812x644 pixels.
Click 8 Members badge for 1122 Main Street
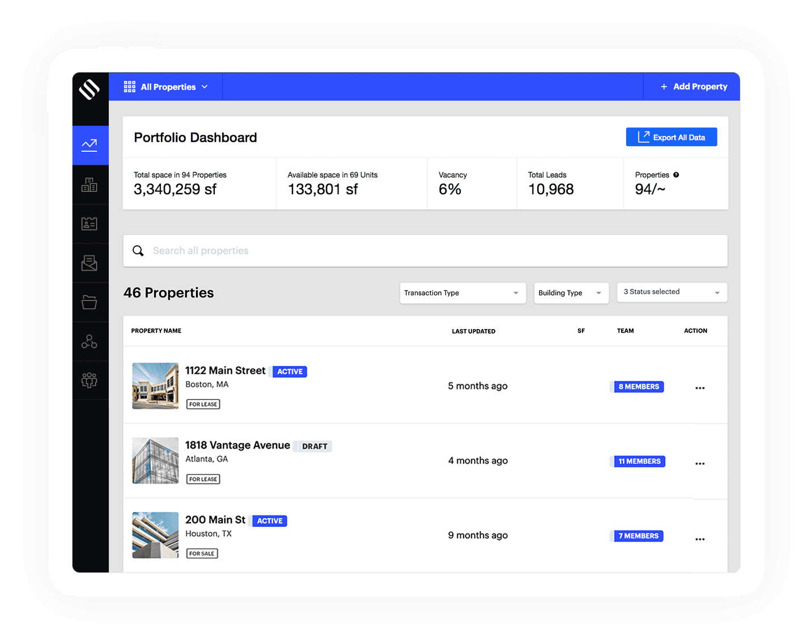[x=639, y=387]
